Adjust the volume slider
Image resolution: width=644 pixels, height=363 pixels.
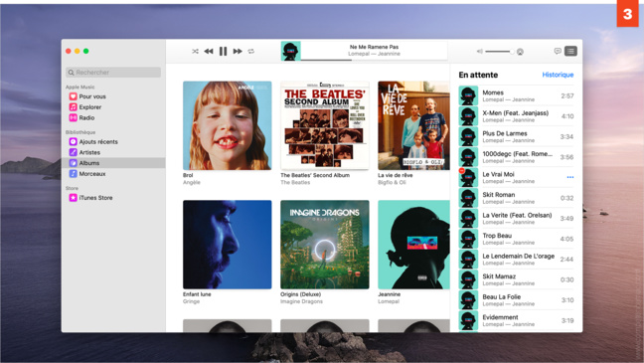[x=499, y=52]
